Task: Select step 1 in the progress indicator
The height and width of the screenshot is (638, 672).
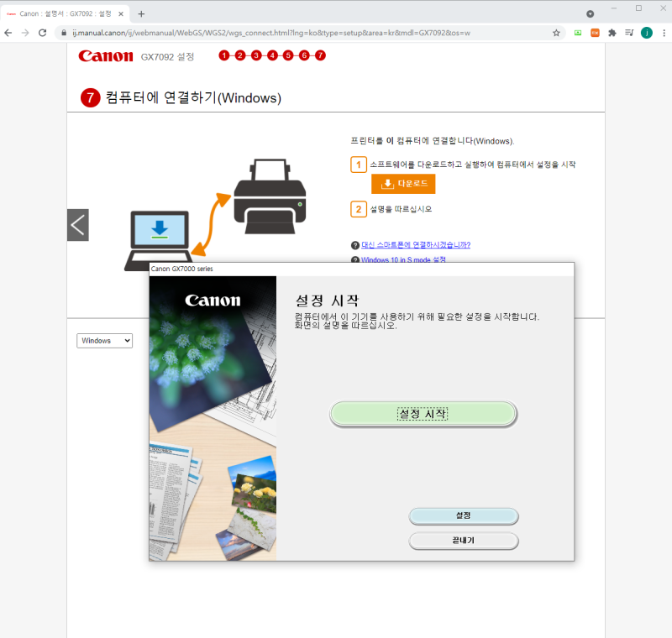Action: click(223, 55)
